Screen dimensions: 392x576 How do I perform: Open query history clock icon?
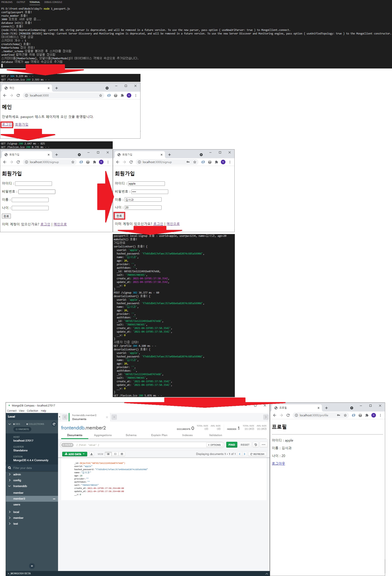pyautogui.click(x=256, y=445)
